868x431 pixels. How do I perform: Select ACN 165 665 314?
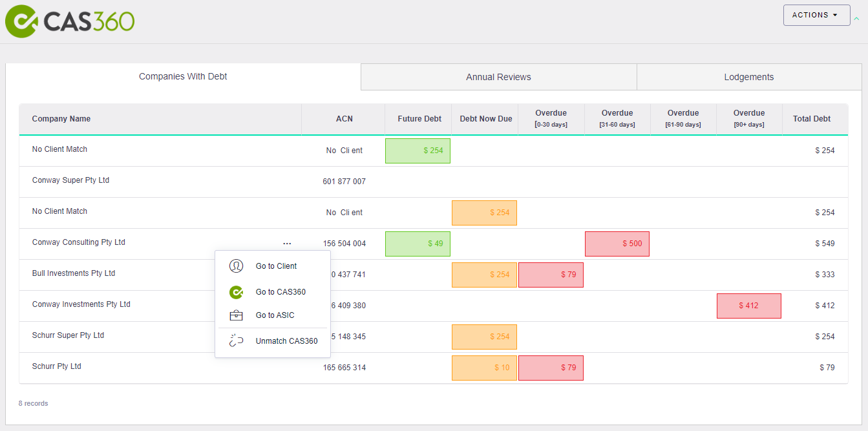coord(344,368)
